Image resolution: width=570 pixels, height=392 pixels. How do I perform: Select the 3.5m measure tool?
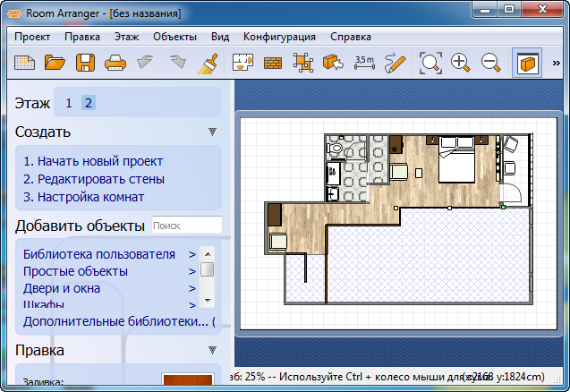(x=364, y=62)
